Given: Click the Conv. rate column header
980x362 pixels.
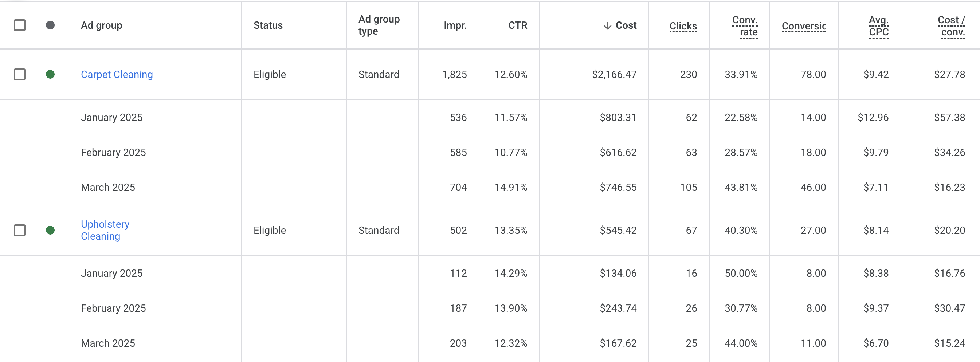Looking at the screenshot, I should tap(745, 26).
